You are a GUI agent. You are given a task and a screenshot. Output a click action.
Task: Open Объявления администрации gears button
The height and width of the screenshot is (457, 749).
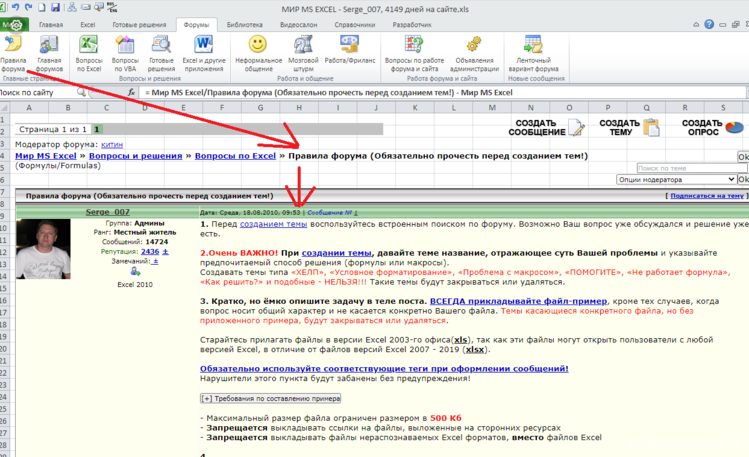pyautogui.click(x=474, y=54)
